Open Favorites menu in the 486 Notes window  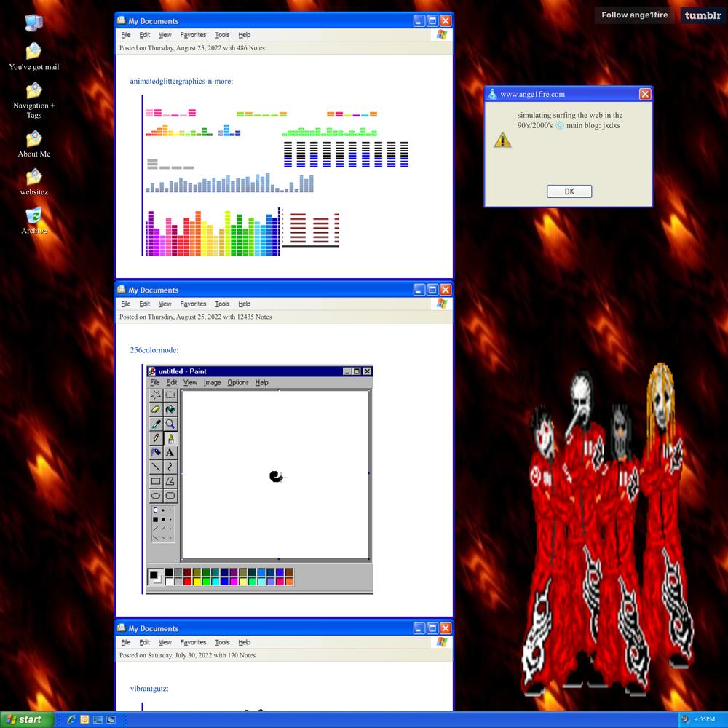click(x=193, y=35)
